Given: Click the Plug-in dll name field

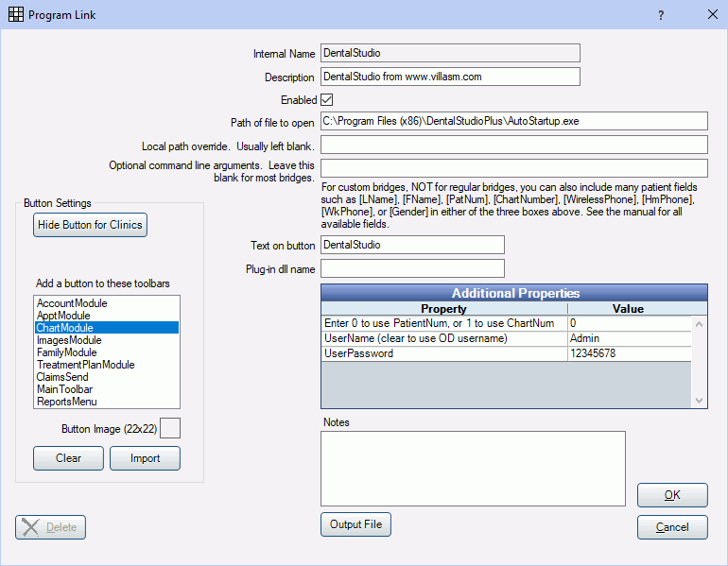Looking at the screenshot, I should [x=412, y=268].
